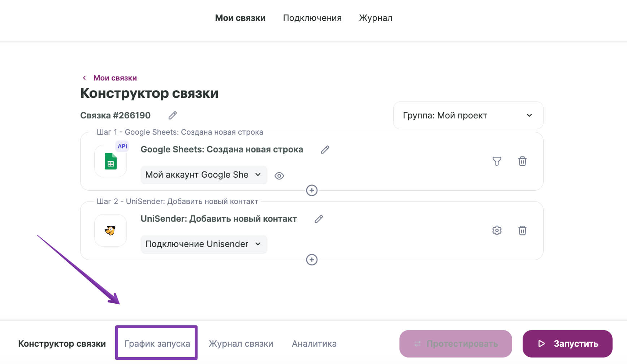Click the Связка #266190 name text
This screenshot has width=627, height=364.
(115, 116)
